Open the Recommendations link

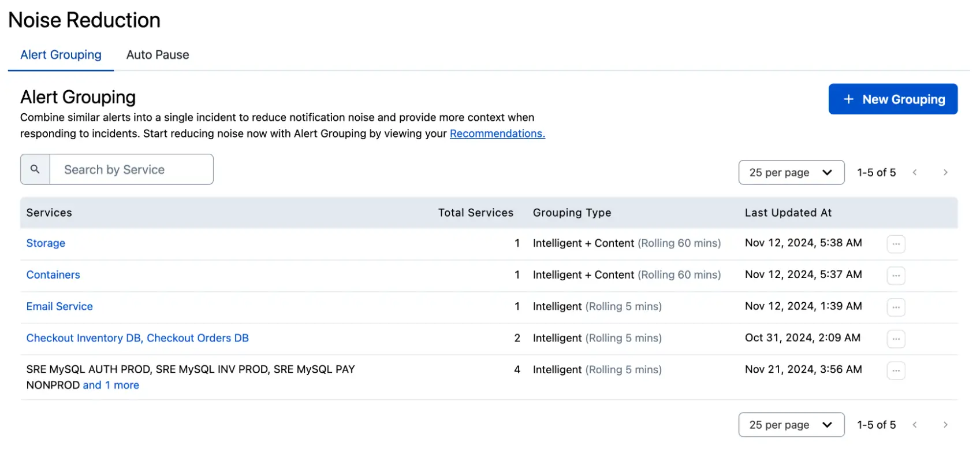point(497,133)
